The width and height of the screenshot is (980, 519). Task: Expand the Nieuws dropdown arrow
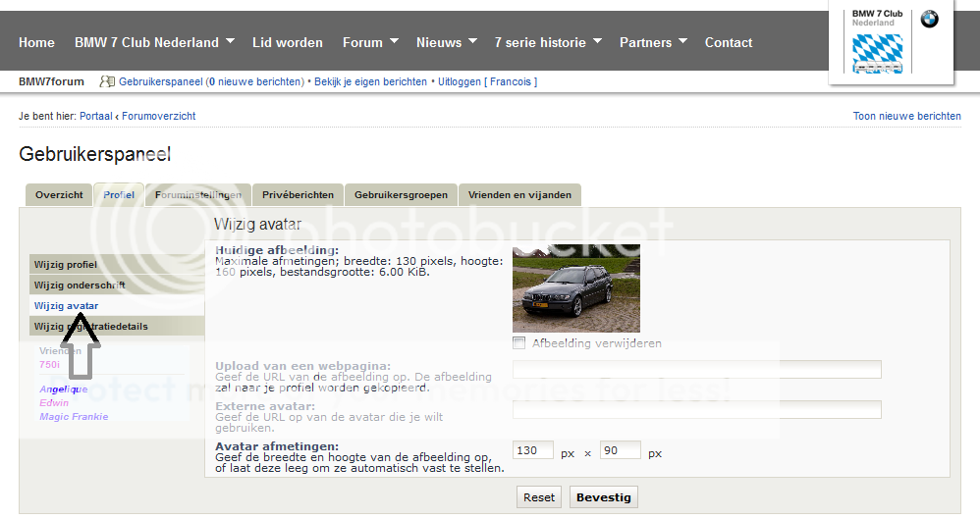472,41
